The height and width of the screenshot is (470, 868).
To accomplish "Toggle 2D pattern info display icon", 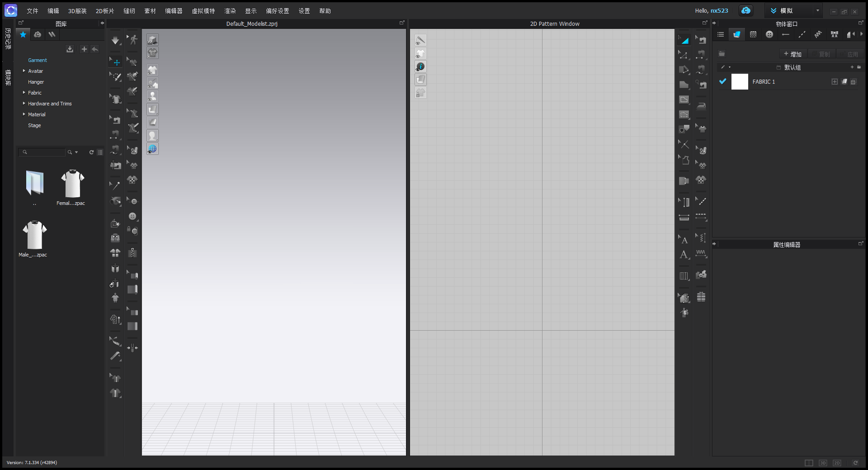I will (420, 66).
